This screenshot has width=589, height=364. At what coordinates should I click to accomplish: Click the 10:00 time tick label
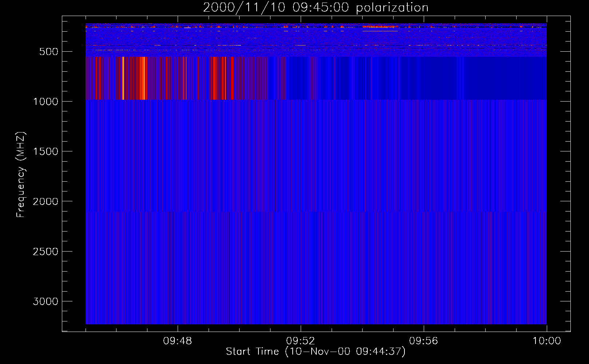point(547,341)
